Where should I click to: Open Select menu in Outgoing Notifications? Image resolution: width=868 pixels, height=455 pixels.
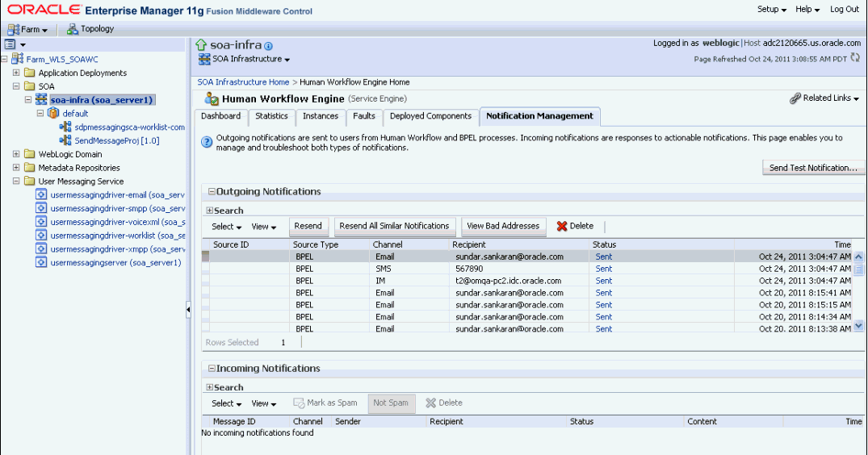[x=226, y=227]
